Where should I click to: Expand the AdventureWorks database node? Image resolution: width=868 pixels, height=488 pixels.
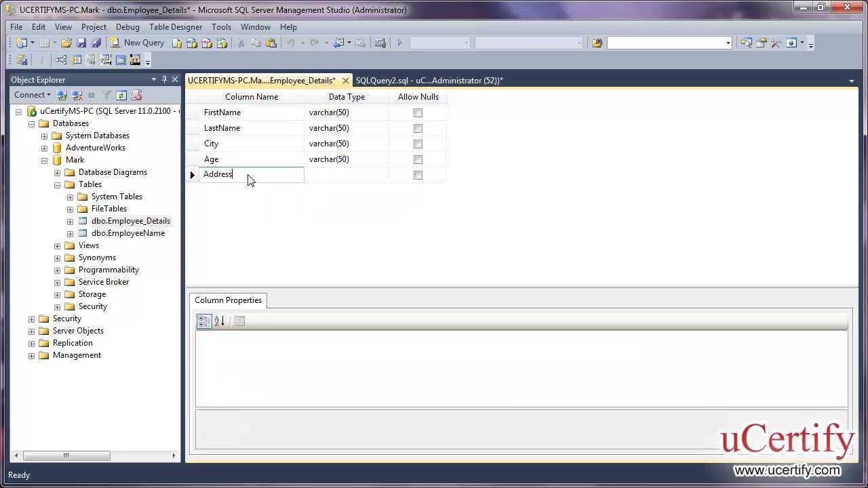44,148
